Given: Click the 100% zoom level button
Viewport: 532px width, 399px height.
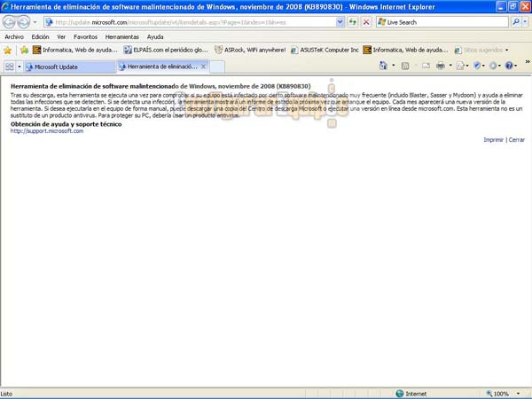Looking at the screenshot, I should tap(498, 394).
